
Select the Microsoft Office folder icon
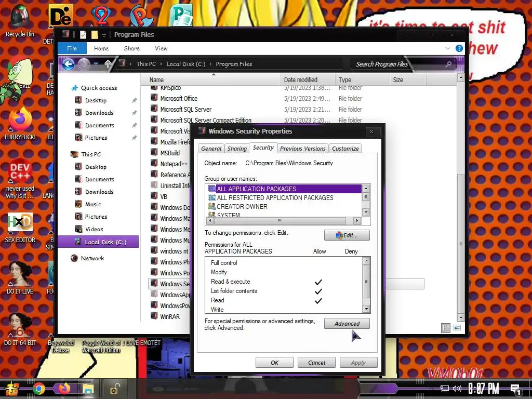tap(154, 98)
